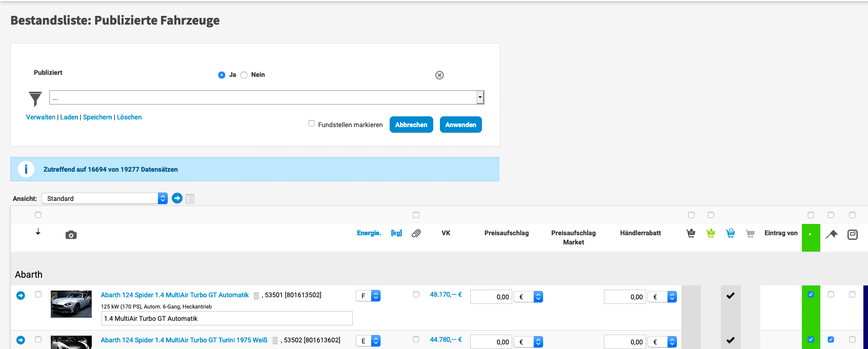Click the first Abarth 124 Spider thumbnail
This screenshot has width=868, height=349.
[x=71, y=304]
